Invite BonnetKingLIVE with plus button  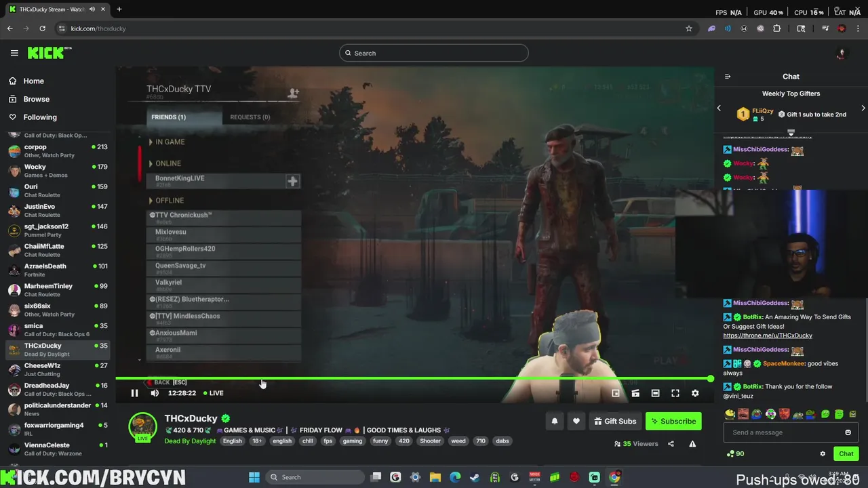pos(292,181)
